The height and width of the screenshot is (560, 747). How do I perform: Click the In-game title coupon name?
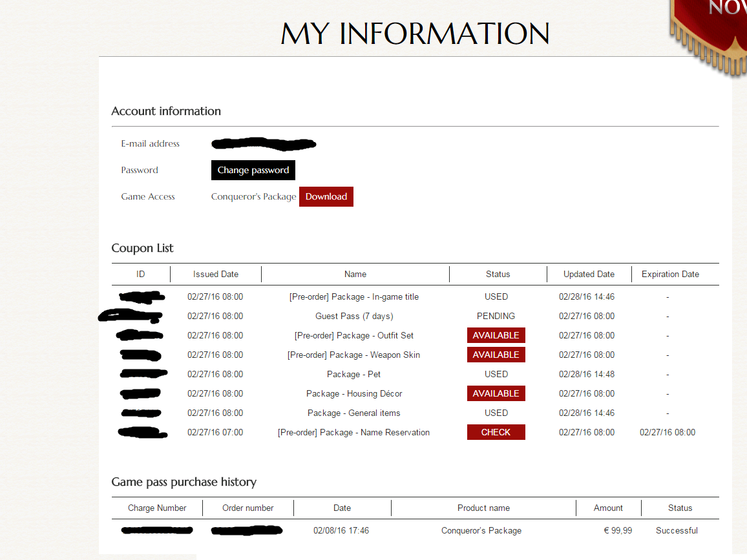click(354, 296)
